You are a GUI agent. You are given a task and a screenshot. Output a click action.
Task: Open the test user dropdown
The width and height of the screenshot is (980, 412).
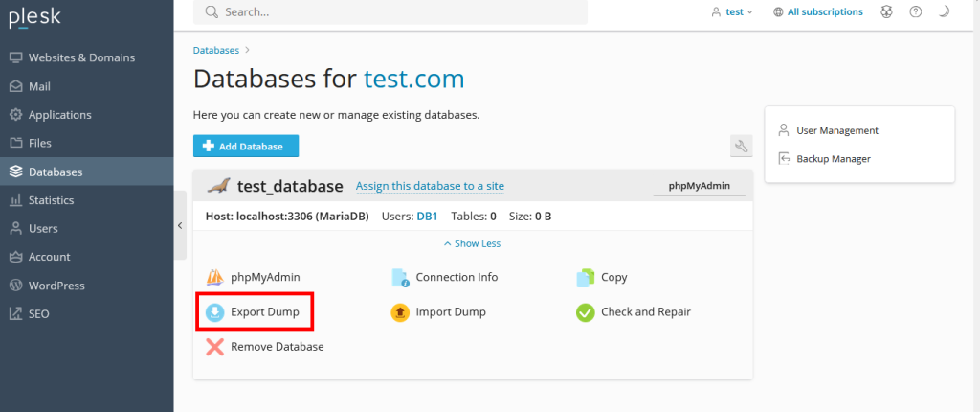pos(732,12)
